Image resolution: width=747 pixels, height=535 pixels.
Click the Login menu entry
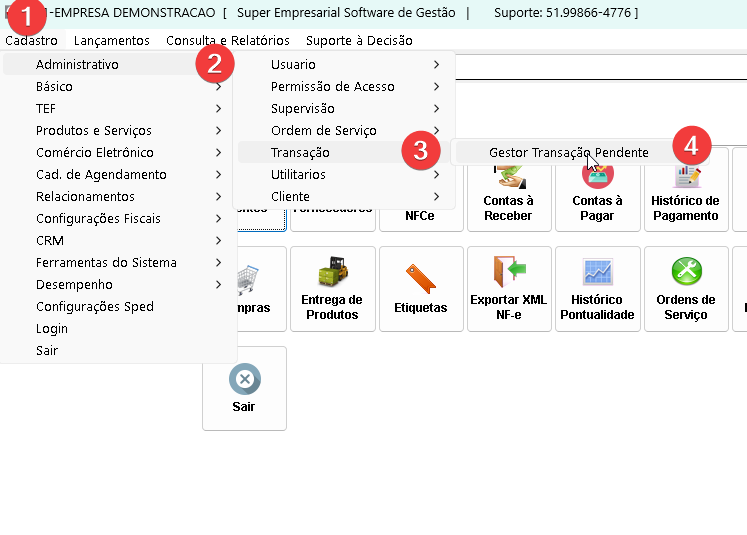[117, 328]
